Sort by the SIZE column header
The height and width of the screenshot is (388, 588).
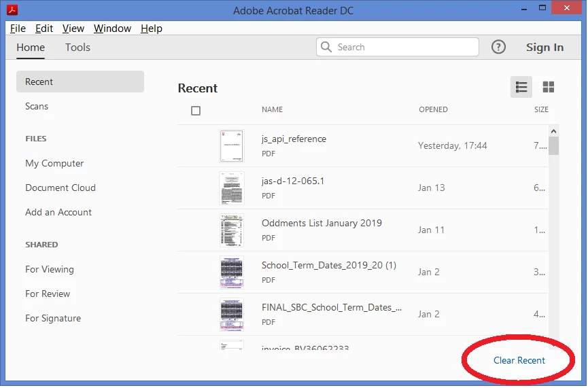(541, 109)
